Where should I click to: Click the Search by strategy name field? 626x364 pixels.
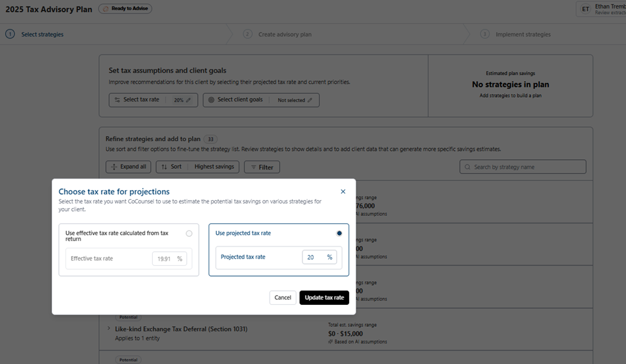(526, 167)
